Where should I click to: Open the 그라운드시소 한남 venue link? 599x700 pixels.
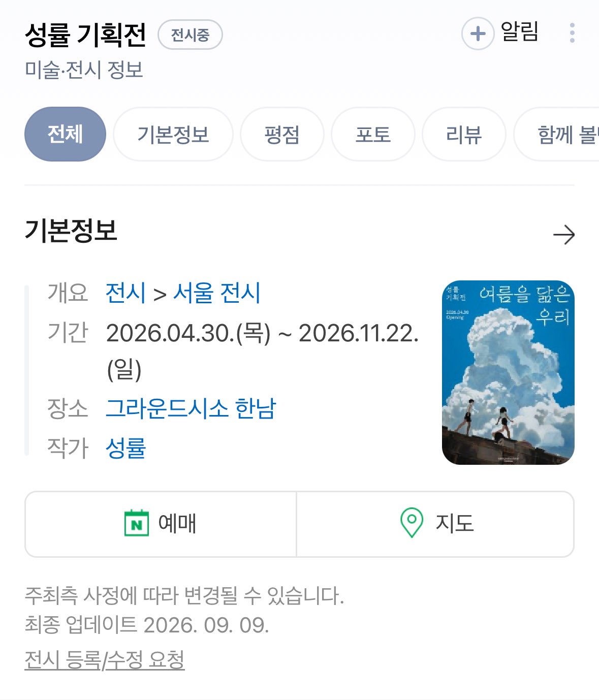coord(191,408)
